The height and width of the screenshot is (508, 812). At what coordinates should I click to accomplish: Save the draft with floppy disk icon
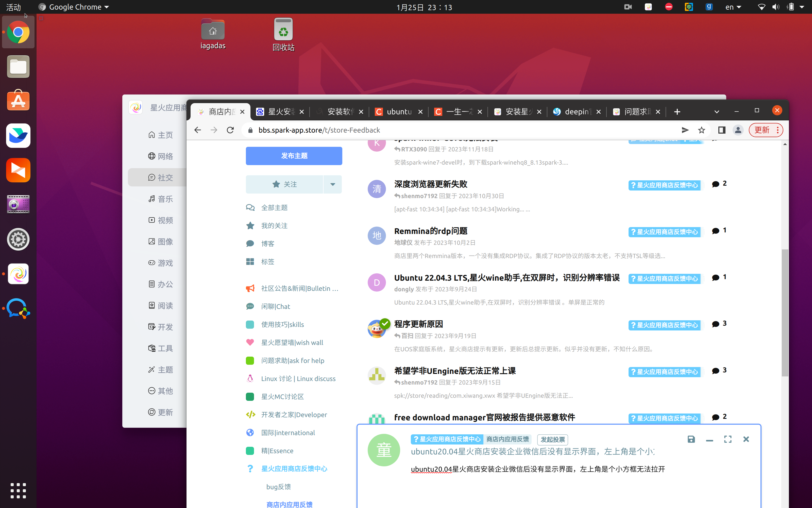click(691, 439)
